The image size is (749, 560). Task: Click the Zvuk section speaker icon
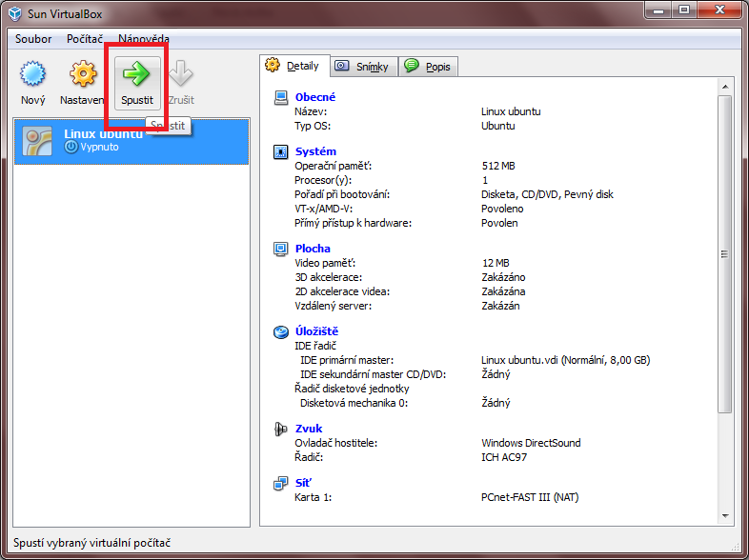(281, 429)
